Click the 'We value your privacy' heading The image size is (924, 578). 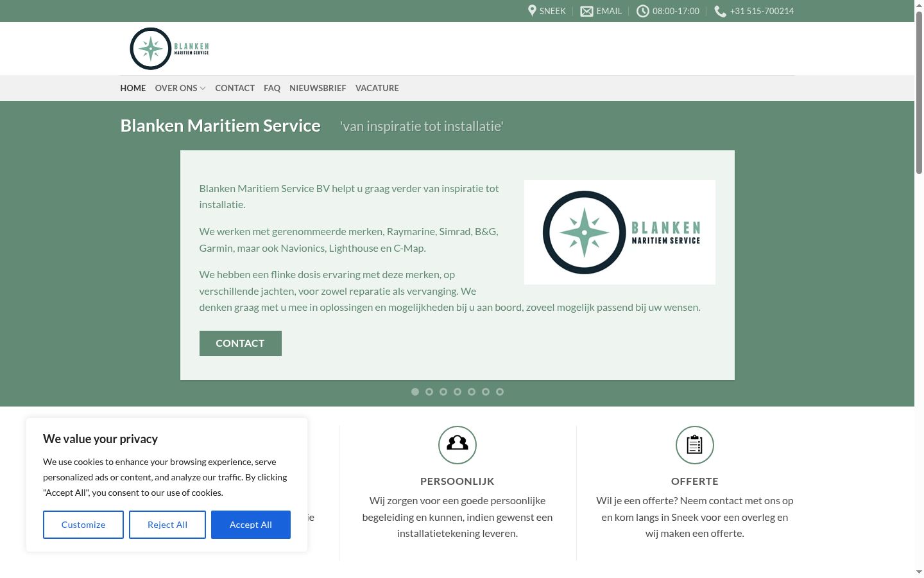point(100,439)
